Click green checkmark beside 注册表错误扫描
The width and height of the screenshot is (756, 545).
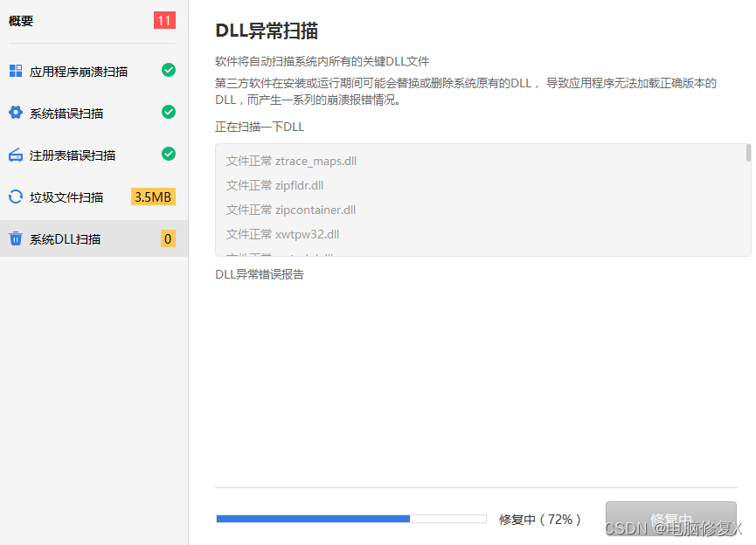coord(169,155)
